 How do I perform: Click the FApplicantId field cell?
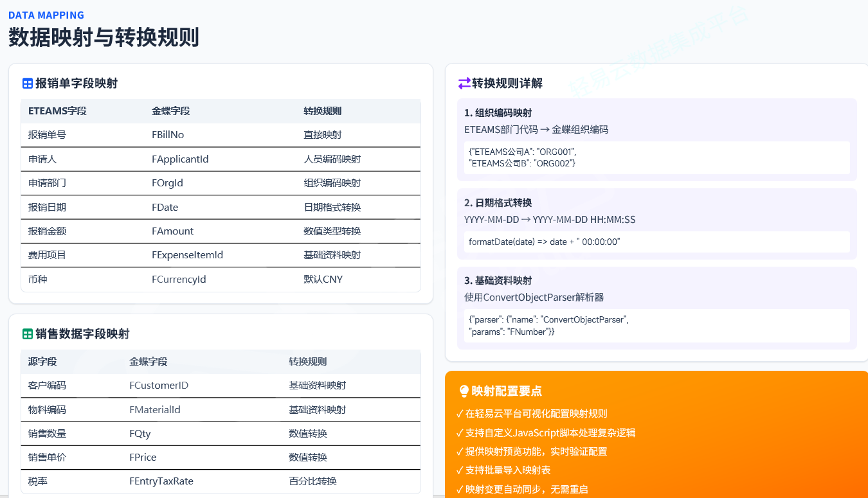coord(180,159)
